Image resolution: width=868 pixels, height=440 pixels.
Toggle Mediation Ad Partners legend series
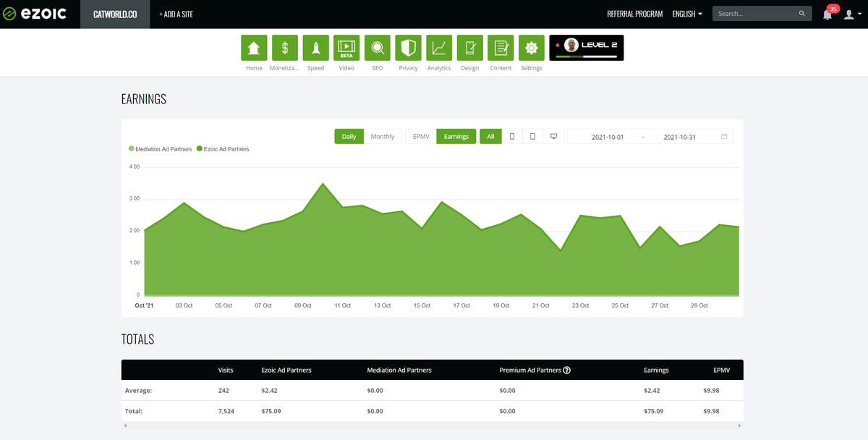pyautogui.click(x=161, y=149)
